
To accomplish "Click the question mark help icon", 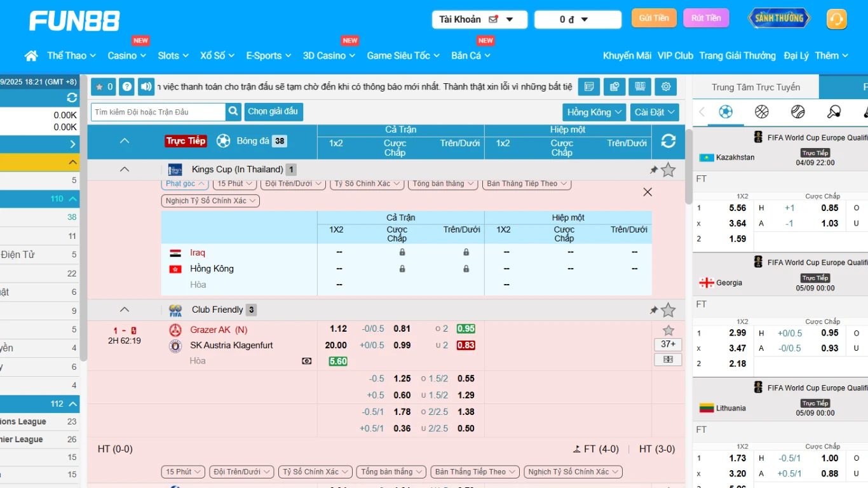I will point(126,86).
